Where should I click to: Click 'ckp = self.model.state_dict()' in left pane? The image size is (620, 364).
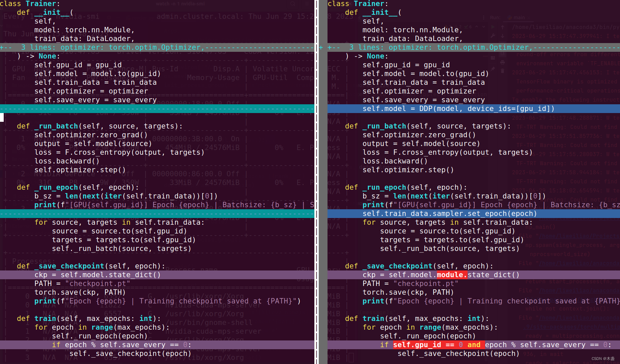pos(98,275)
